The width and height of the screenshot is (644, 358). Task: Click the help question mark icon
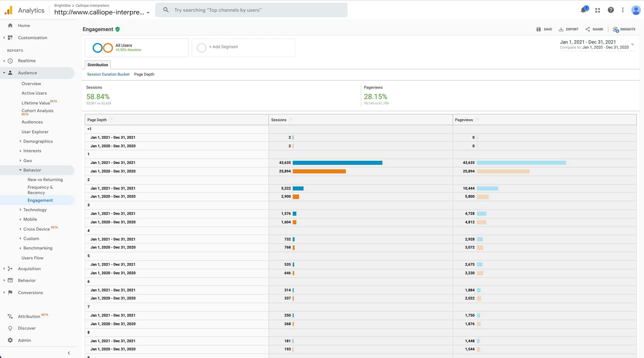tap(610, 10)
